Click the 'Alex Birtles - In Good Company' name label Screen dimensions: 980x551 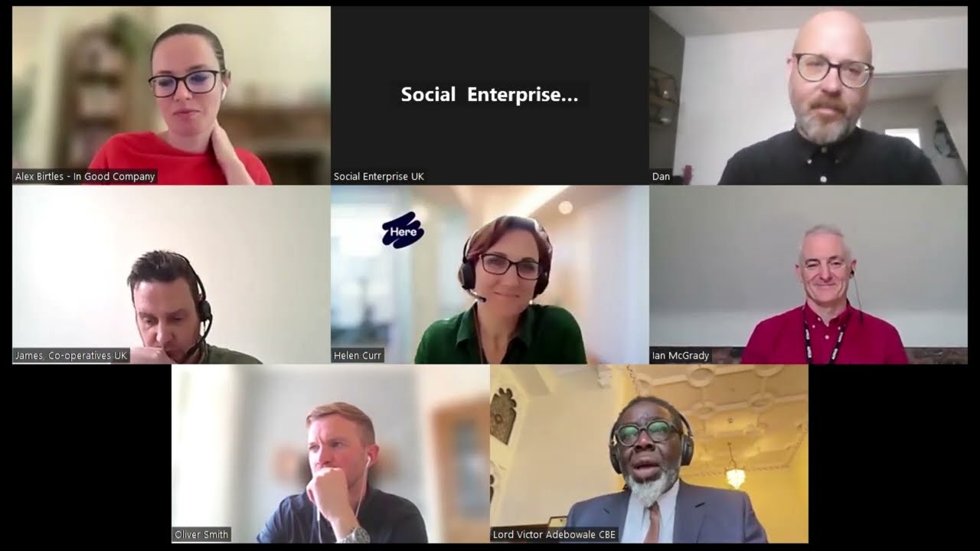pos(85,177)
